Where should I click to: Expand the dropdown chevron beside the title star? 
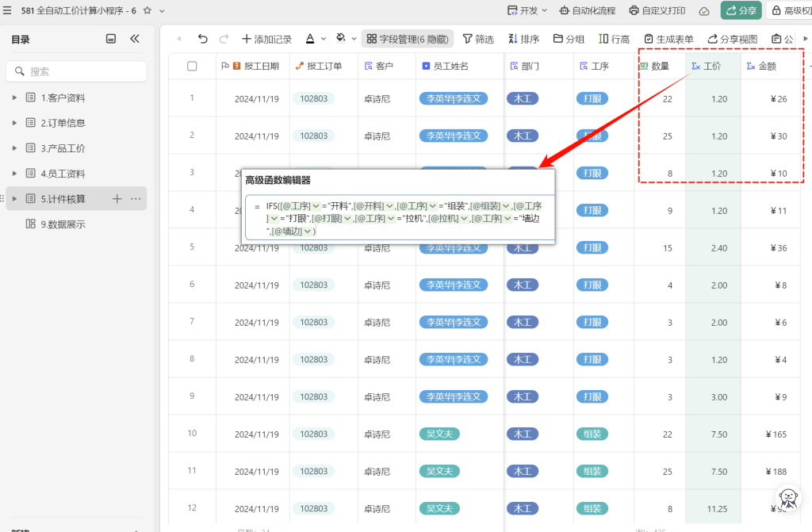coord(162,11)
